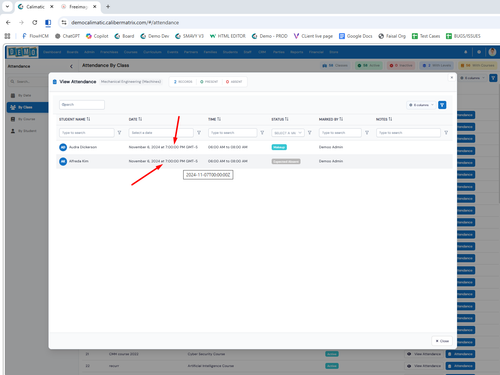Open By Date in Attendance sidebar

25,95
